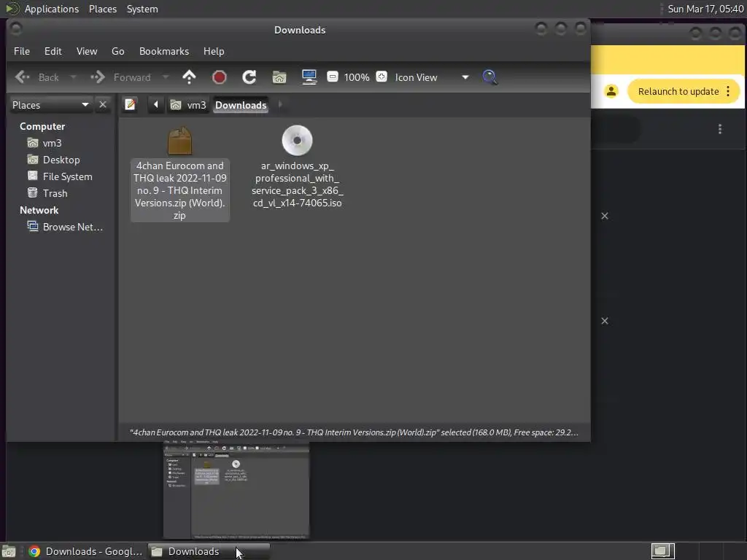The height and width of the screenshot is (560, 747).
Task: Open the Places menu in the top panel
Action: 103,9
